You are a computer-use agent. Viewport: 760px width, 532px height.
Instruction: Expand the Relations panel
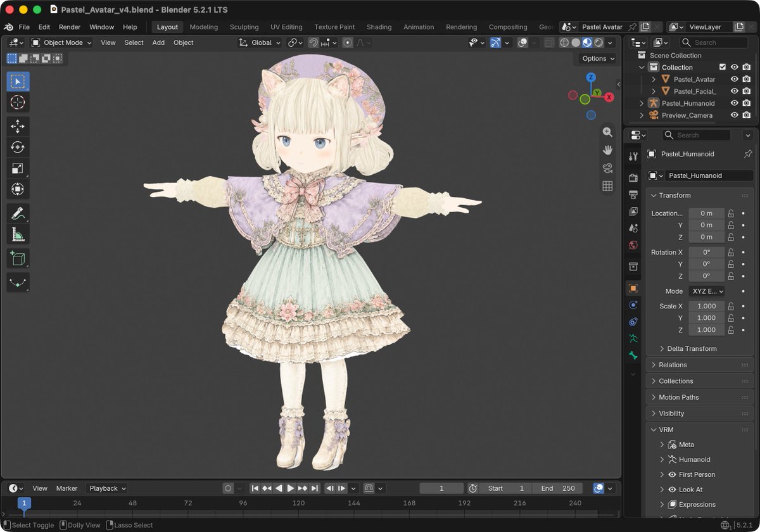(700, 365)
